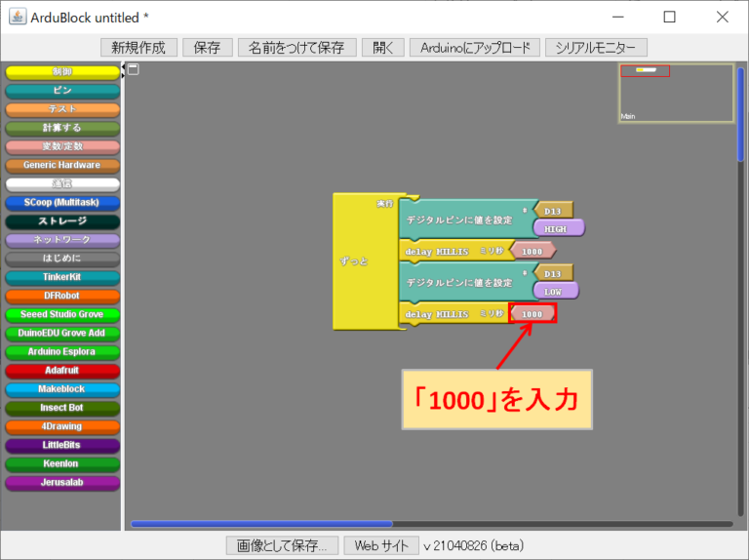Screen dimensions: 749x560
Task: Expand the Seeed Studio Grove category
Action: click(x=62, y=315)
